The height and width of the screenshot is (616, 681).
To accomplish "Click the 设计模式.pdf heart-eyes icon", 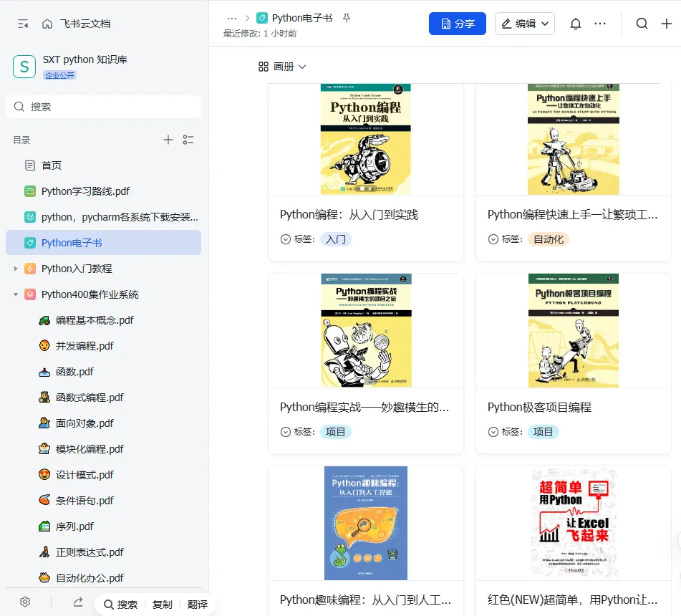I will pos(44,475).
